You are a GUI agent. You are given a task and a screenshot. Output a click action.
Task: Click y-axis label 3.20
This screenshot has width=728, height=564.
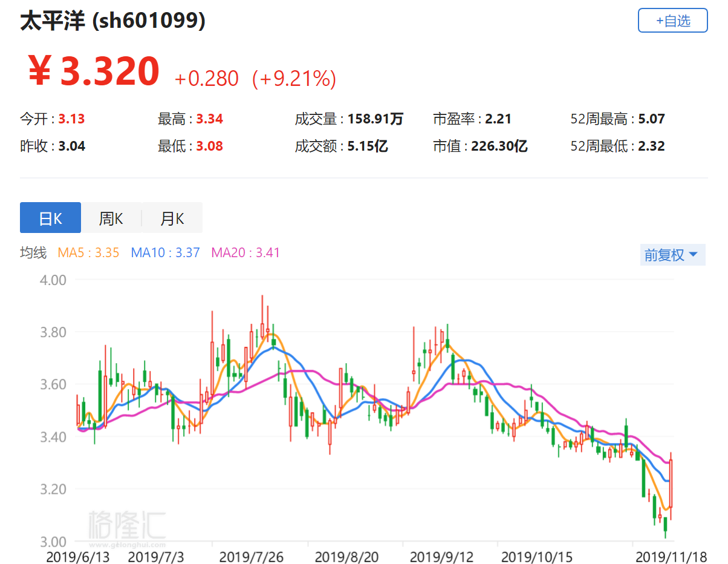54,489
